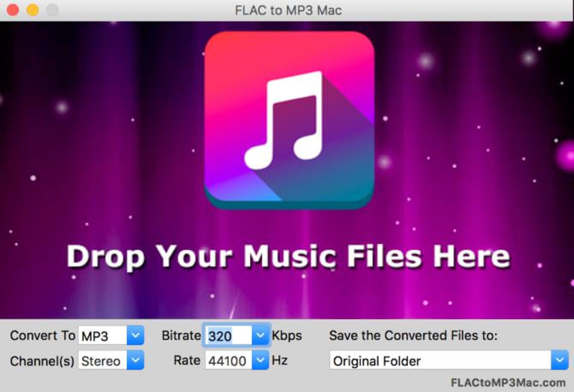Click the FLAC to MP3 Mac title

pos(288,10)
